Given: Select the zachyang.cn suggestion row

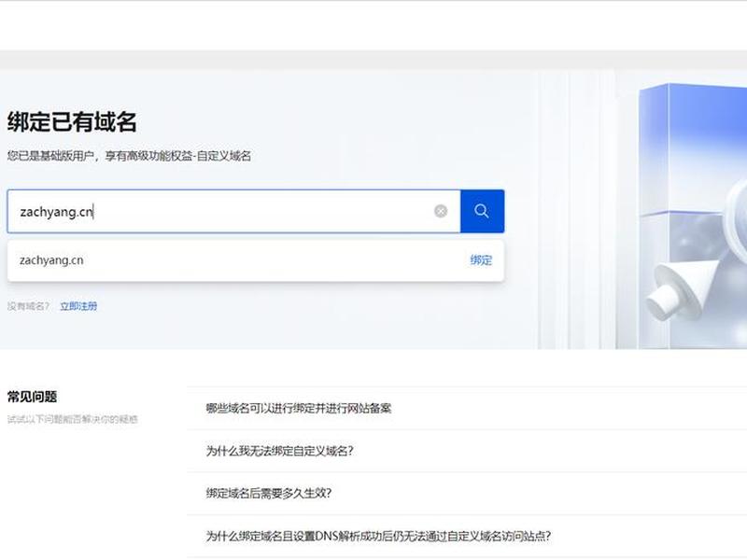Looking at the screenshot, I should pos(256,260).
